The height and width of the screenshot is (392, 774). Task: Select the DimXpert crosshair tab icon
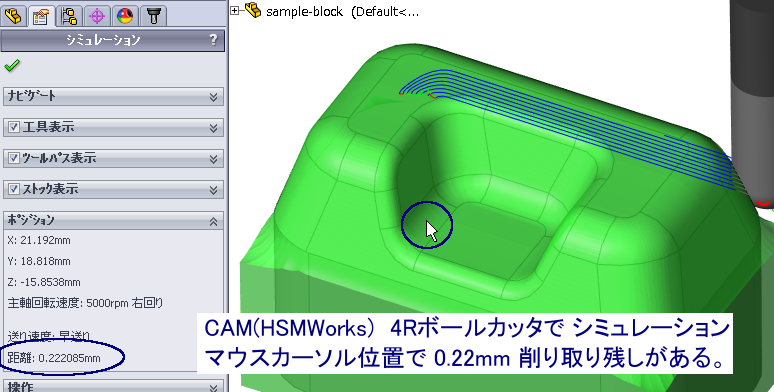(x=97, y=16)
